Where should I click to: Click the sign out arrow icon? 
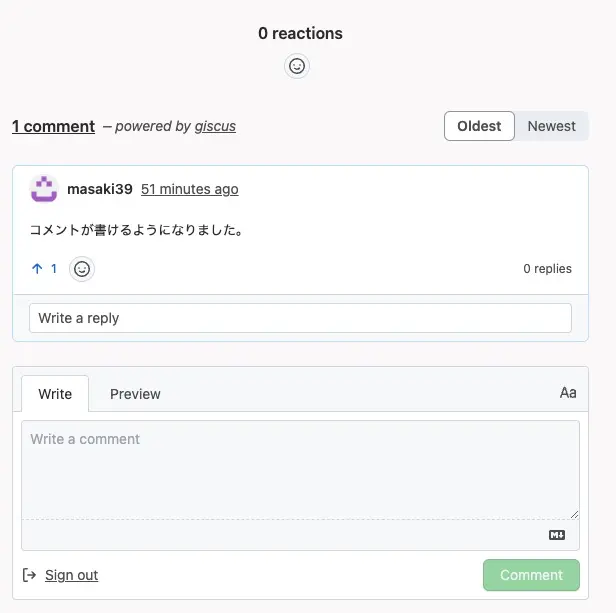coord(29,575)
